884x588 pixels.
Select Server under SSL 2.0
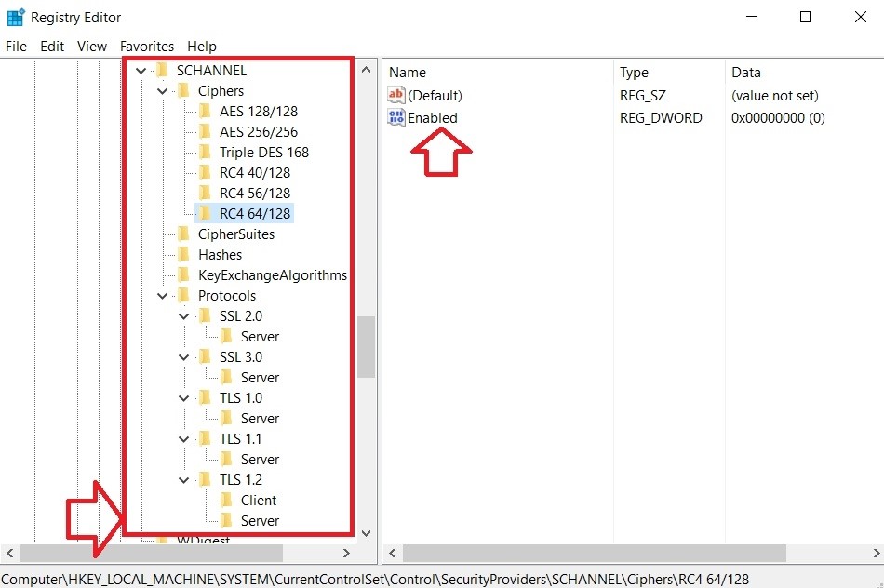tap(260, 337)
